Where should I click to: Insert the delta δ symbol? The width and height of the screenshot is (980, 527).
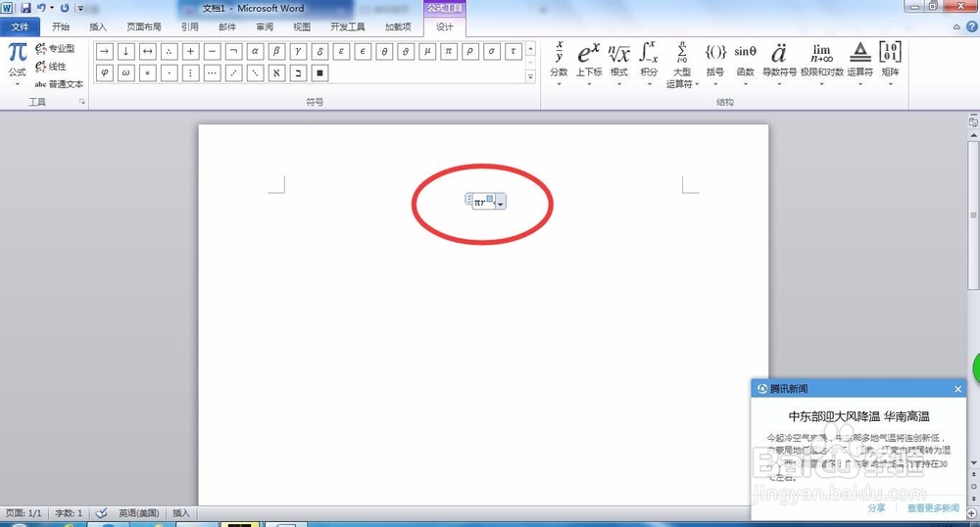coord(320,51)
